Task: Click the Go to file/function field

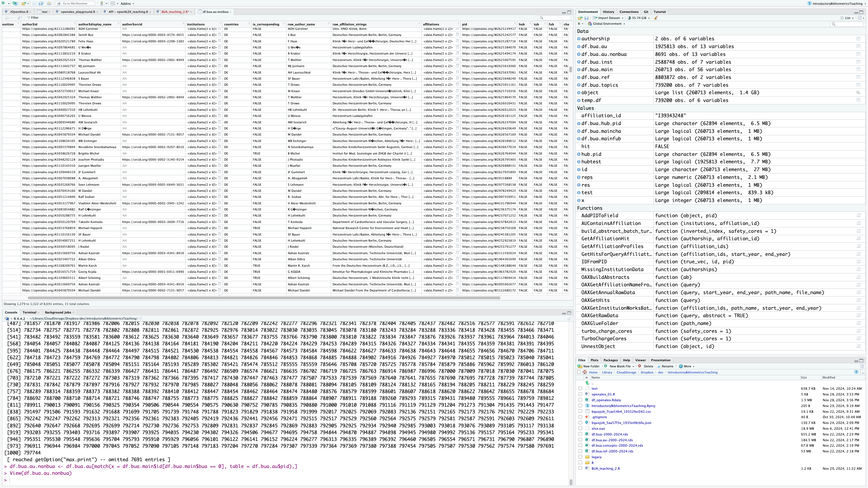Action: (x=75, y=3)
